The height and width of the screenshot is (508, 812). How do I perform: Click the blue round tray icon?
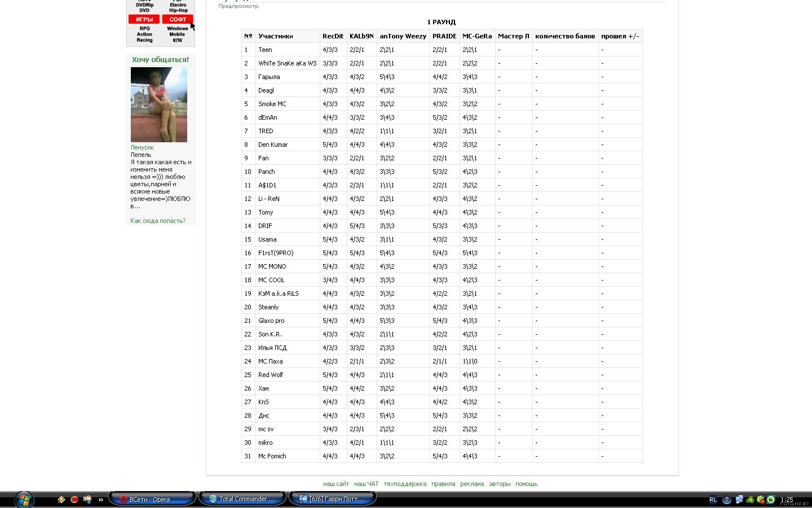pyautogui.click(x=727, y=500)
